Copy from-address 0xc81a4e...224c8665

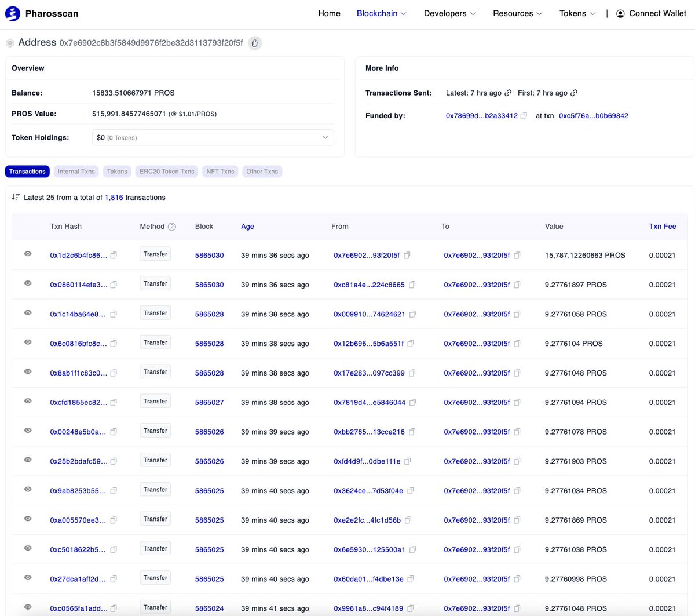tap(412, 285)
